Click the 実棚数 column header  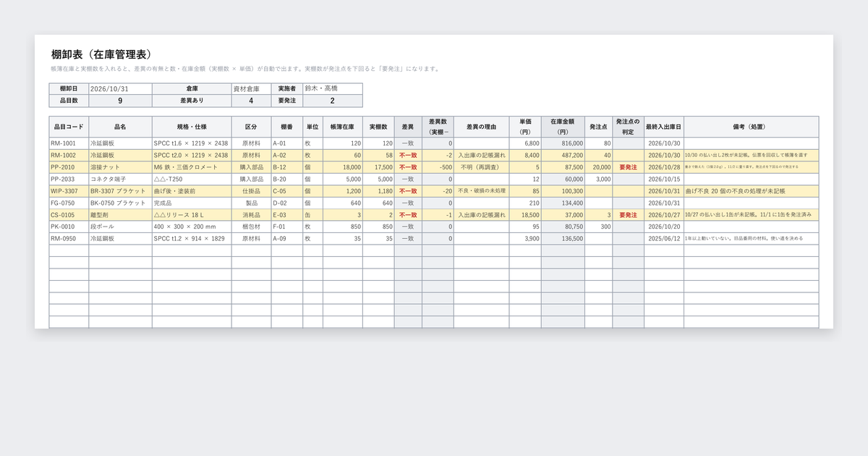pyautogui.click(x=378, y=127)
